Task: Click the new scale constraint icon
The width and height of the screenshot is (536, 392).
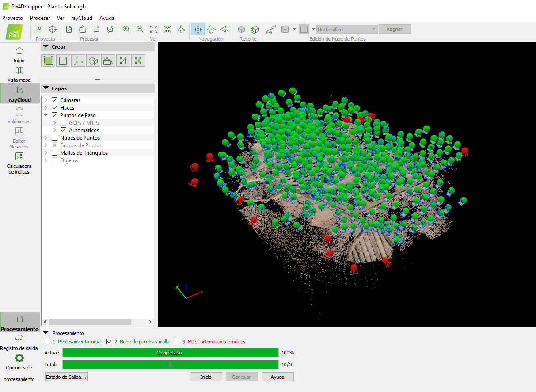Action: tap(63, 61)
